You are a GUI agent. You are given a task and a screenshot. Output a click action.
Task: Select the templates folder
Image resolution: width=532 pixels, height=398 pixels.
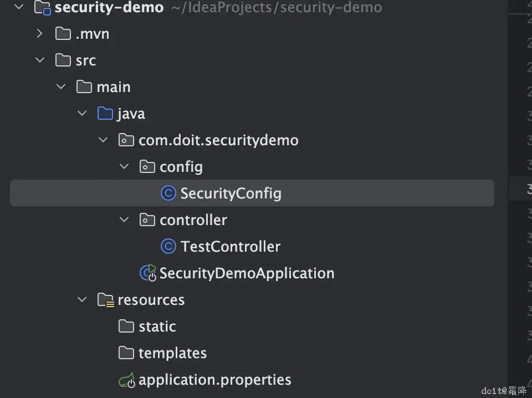(x=172, y=353)
